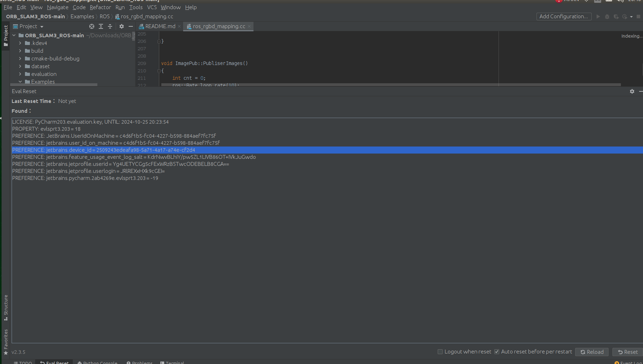Open the Tools menu
The height and width of the screenshot is (364, 643).
click(136, 7)
